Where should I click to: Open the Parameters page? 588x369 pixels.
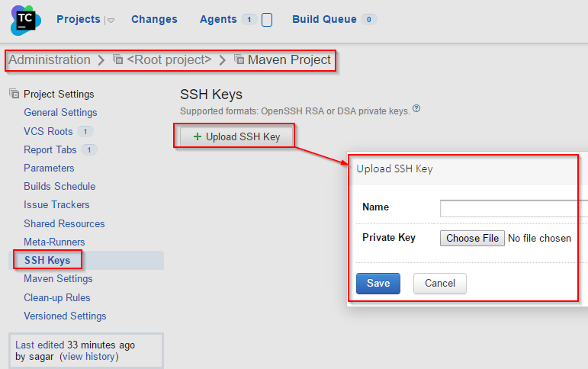[49, 168]
